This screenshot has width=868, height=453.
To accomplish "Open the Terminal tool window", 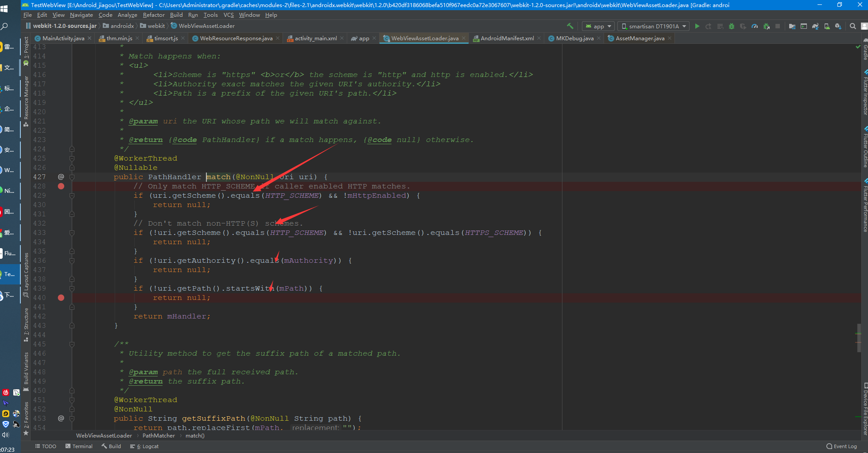I will coord(79,446).
